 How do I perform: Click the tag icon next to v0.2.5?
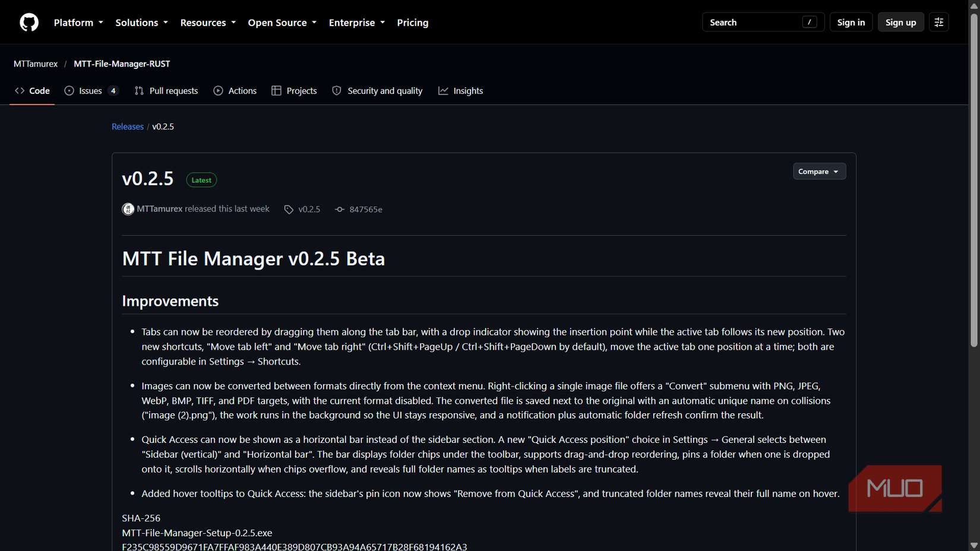289,210
